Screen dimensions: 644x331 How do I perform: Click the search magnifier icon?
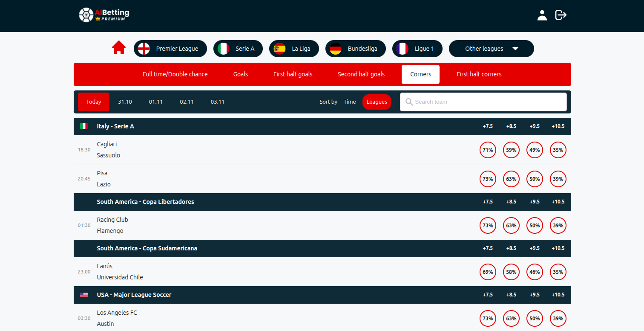tap(409, 102)
